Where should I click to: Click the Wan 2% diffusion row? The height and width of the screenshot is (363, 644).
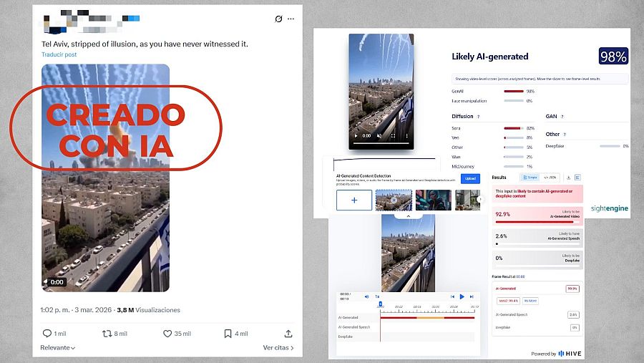[493, 157]
